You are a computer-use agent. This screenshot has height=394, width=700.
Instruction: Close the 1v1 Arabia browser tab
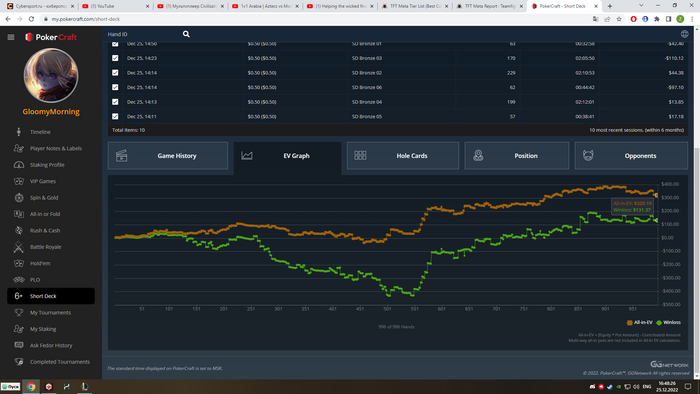point(296,6)
